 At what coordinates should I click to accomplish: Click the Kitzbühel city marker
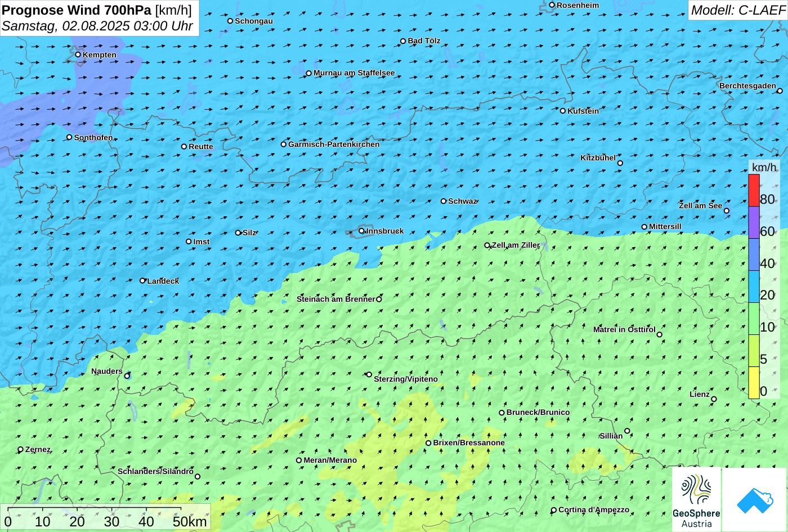620,163
